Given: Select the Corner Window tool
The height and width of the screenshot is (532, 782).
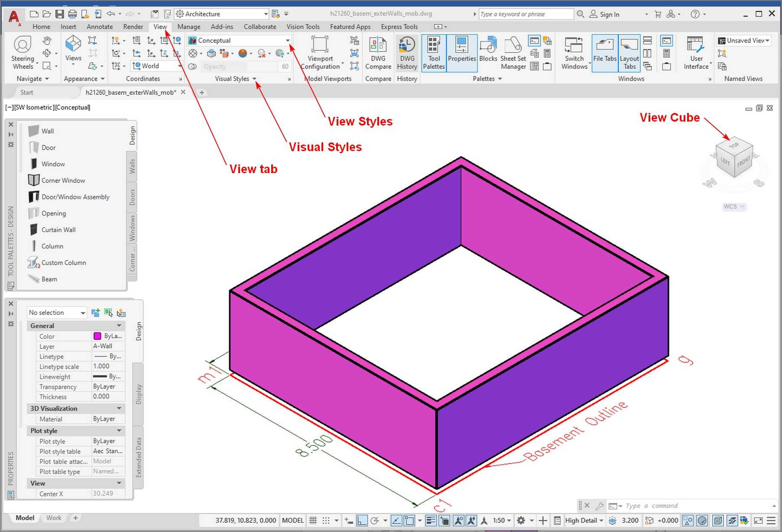Looking at the screenshot, I should [x=57, y=180].
